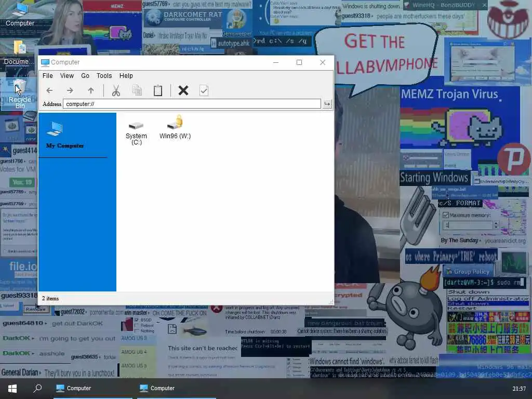Click the Computer window title icon
This screenshot has height=399, width=532.
pos(45,62)
